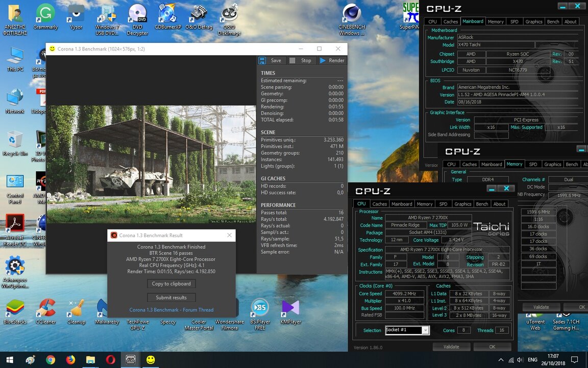The height and width of the screenshot is (368, 588).
Task: Click the Max TDP value 105.0 W
Action: [x=460, y=225]
